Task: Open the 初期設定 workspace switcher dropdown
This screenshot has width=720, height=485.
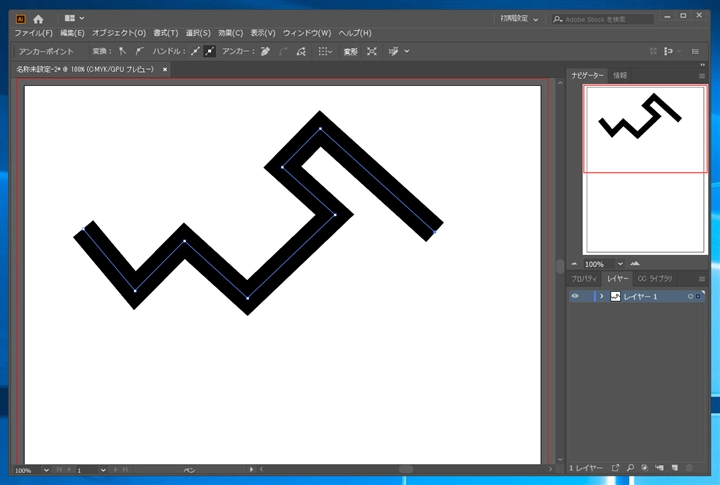Action: [x=519, y=19]
